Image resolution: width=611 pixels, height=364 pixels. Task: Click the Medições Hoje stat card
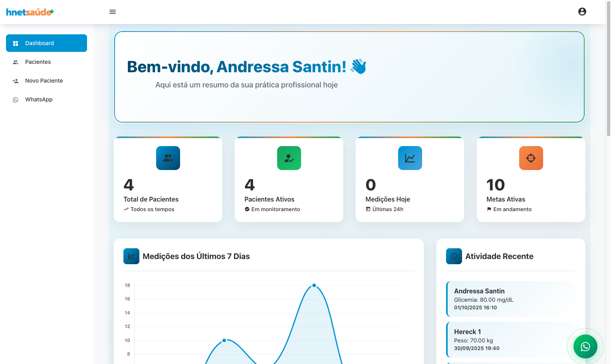click(x=410, y=179)
